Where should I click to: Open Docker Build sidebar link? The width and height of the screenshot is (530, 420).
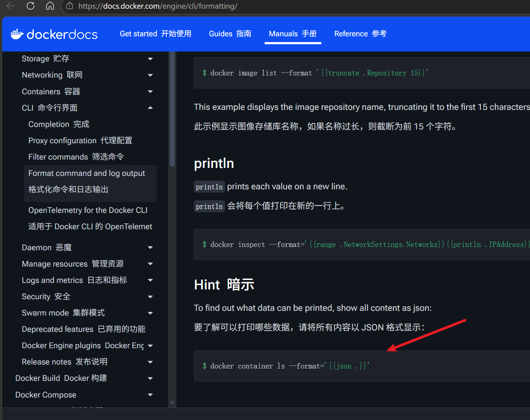coord(61,378)
